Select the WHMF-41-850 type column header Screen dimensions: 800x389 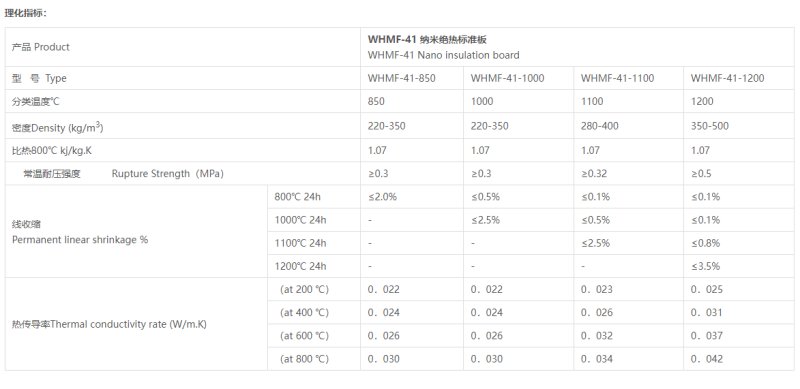412,78
